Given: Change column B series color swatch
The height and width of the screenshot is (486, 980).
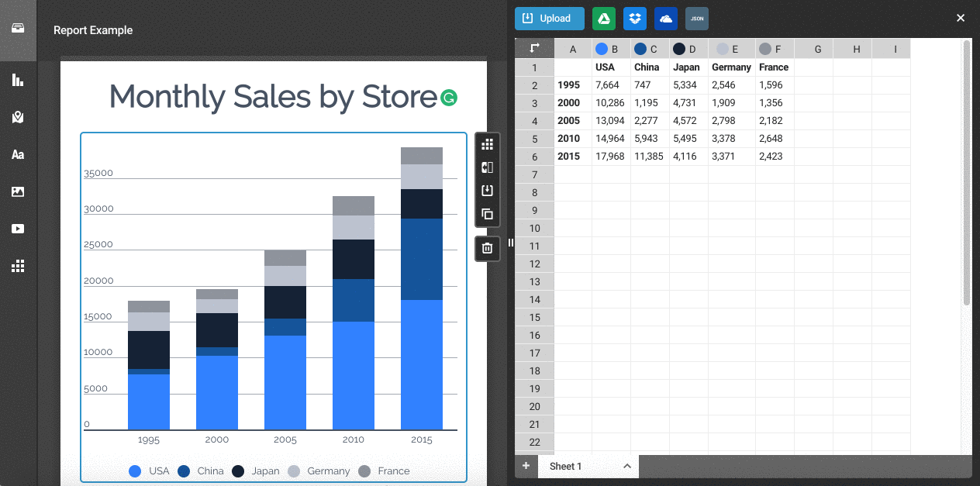Looking at the screenshot, I should (x=602, y=49).
